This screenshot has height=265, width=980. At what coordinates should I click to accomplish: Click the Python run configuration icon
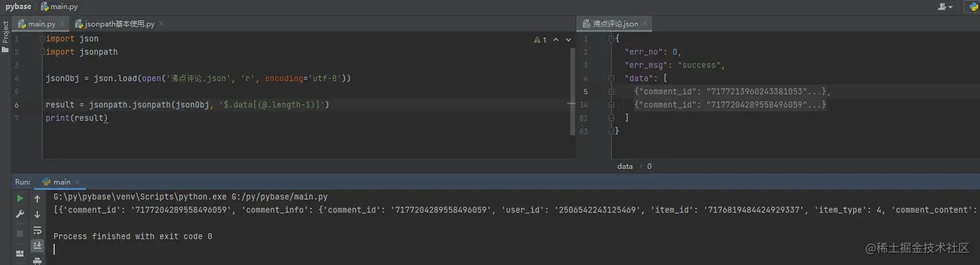pyautogui.click(x=973, y=6)
